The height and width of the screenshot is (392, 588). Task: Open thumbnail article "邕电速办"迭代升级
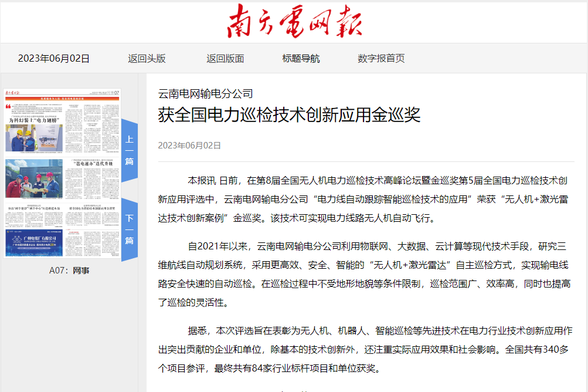pos(91,164)
